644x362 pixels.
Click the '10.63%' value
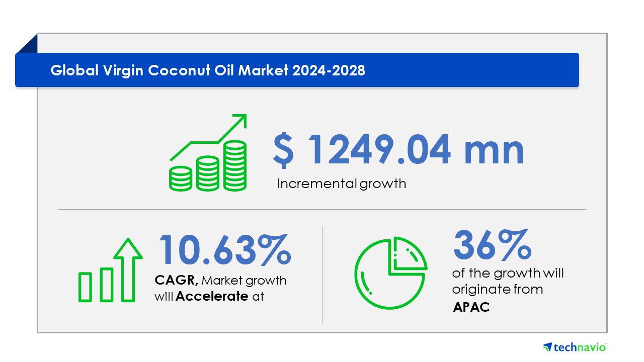click(x=225, y=249)
